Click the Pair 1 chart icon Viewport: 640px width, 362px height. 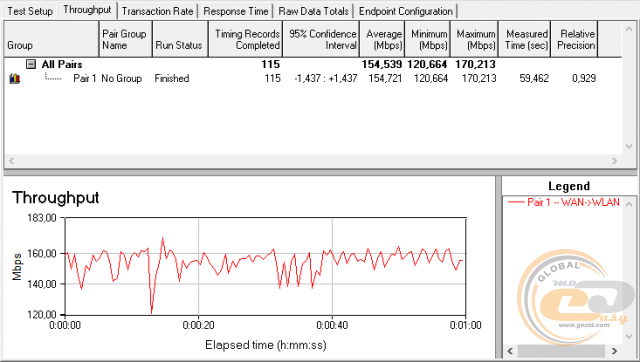click(15, 78)
